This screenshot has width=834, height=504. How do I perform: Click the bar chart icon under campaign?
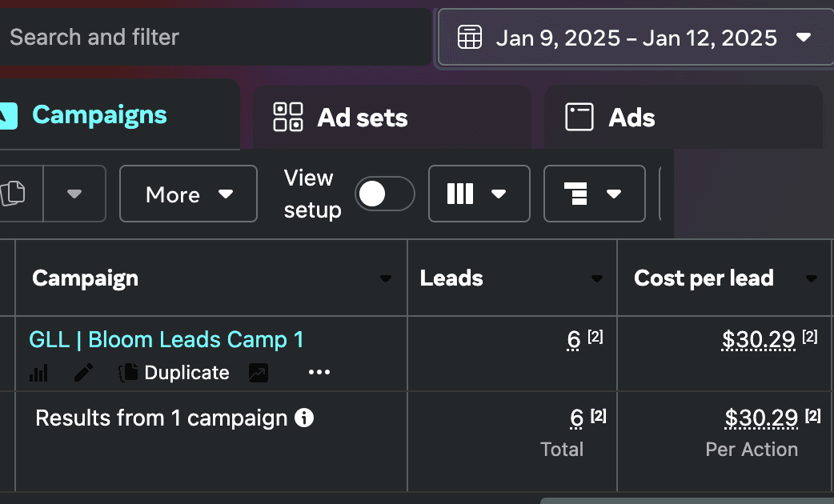tap(39, 373)
